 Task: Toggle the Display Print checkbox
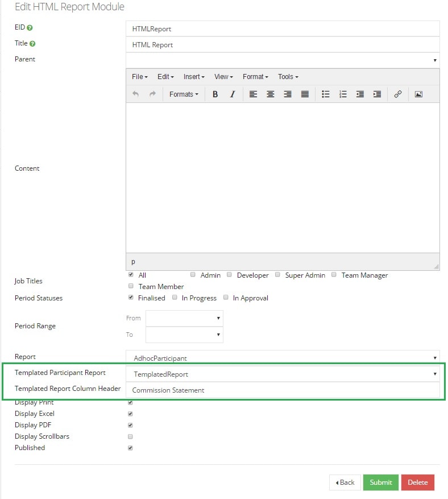coord(130,403)
